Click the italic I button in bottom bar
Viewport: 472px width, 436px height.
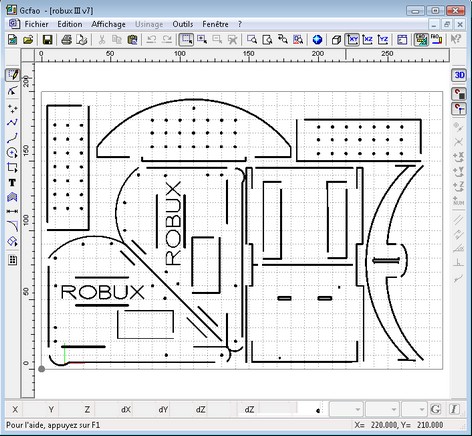pyautogui.click(x=454, y=409)
